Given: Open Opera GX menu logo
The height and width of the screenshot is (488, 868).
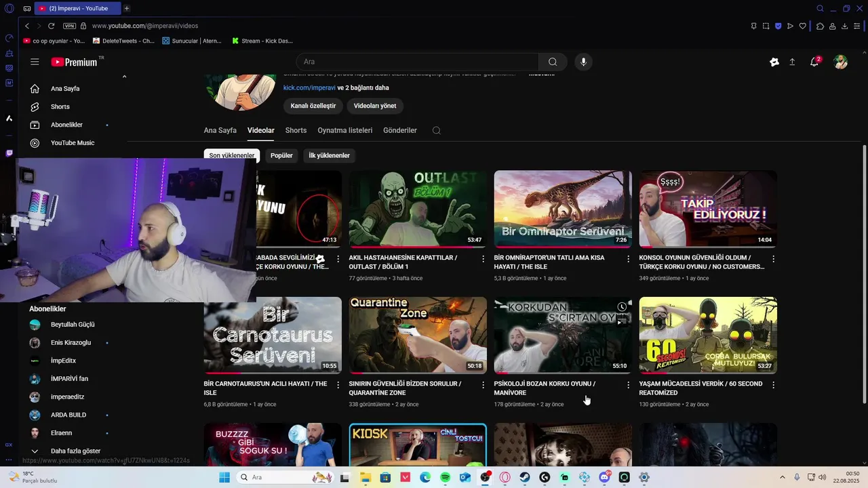Looking at the screenshot, I should click(9, 8).
